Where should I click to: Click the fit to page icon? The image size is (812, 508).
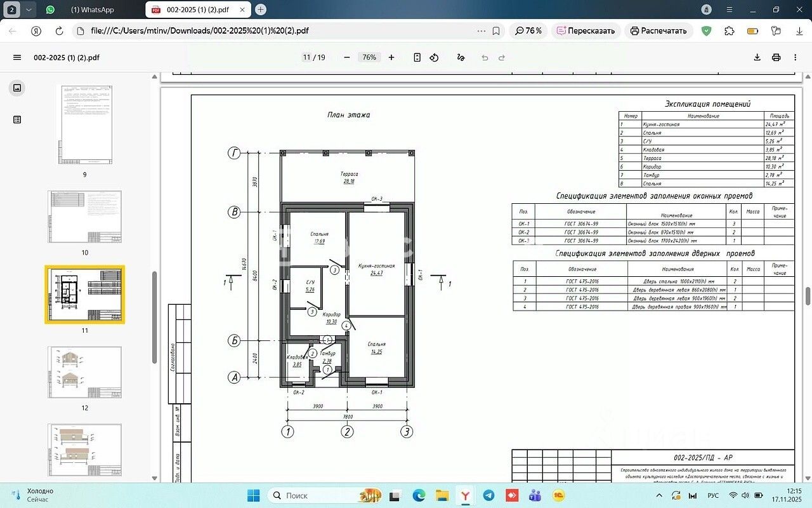click(x=417, y=57)
